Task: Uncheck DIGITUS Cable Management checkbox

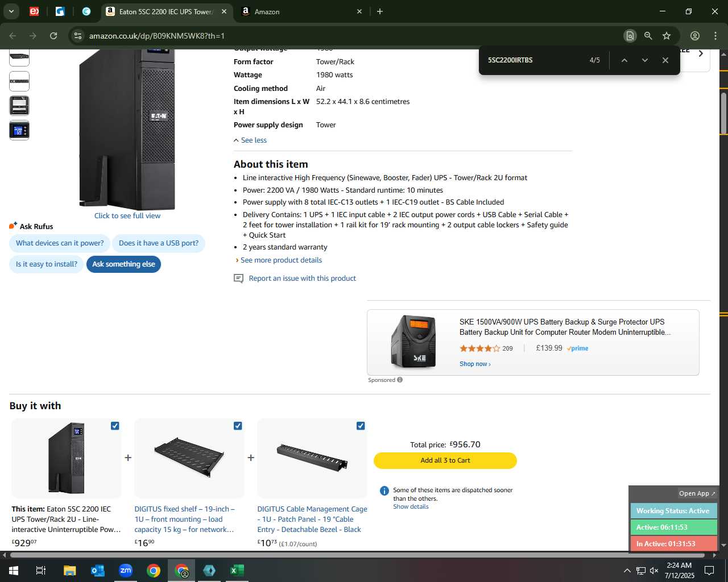Action: point(361,426)
